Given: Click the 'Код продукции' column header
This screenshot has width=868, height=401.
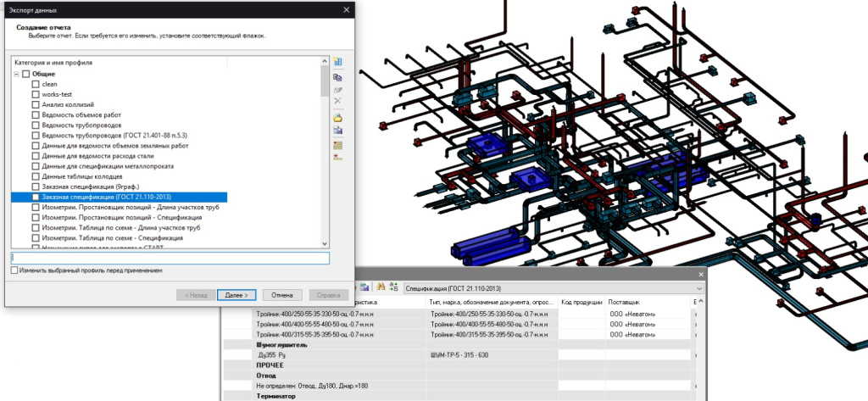Looking at the screenshot, I should pyautogui.click(x=581, y=302).
